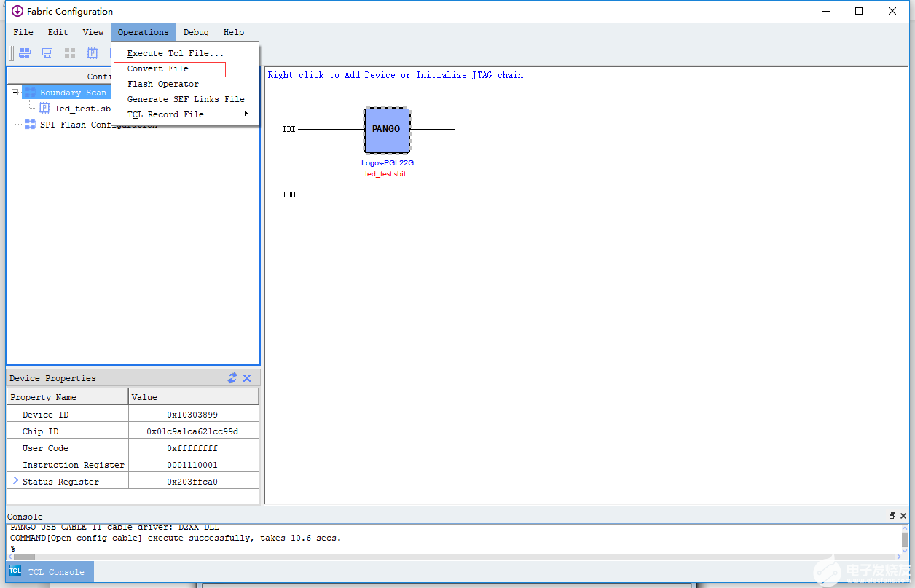Click the blue 'Right click to Add Device' hint
Image resolution: width=915 pixels, height=588 pixels.
click(396, 75)
